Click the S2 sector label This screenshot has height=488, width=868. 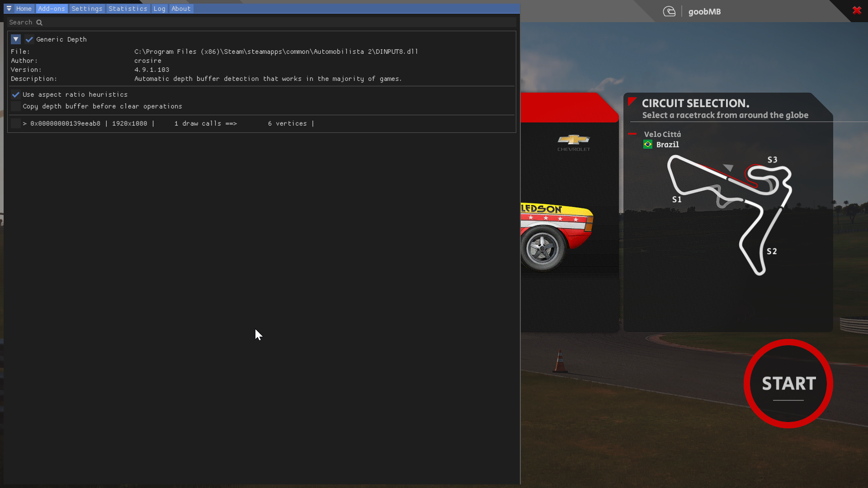(772, 251)
